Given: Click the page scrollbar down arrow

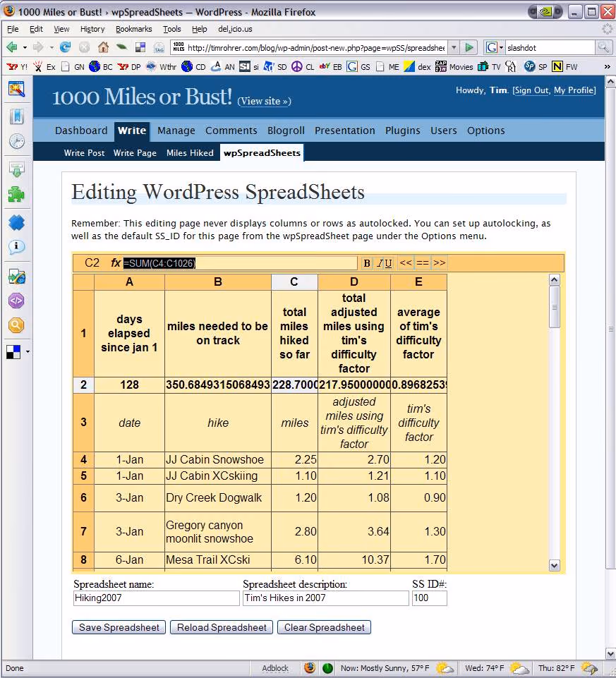Looking at the screenshot, I should pos(610,653).
